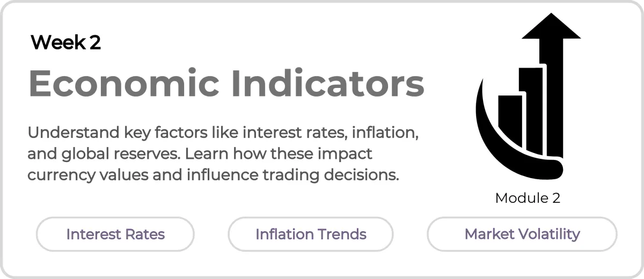Select the Module 2 label
The image size is (644, 279).
pos(528,198)
